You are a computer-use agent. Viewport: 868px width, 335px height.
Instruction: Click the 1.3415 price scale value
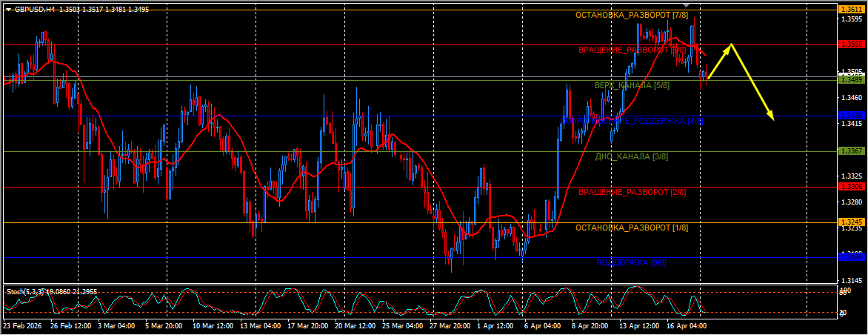click(850, 124)
